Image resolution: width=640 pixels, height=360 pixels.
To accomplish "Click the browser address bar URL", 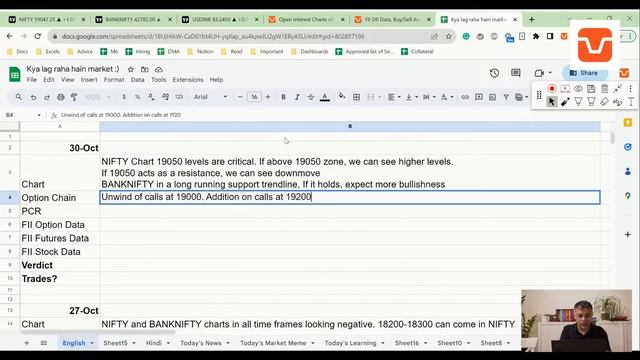I will pyautogui.click(x=213, y=37).
